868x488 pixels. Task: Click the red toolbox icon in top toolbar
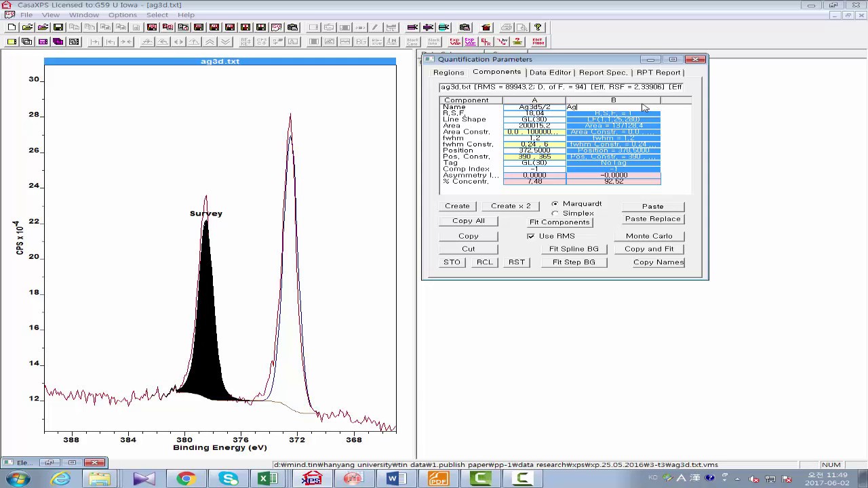(486, 27)
